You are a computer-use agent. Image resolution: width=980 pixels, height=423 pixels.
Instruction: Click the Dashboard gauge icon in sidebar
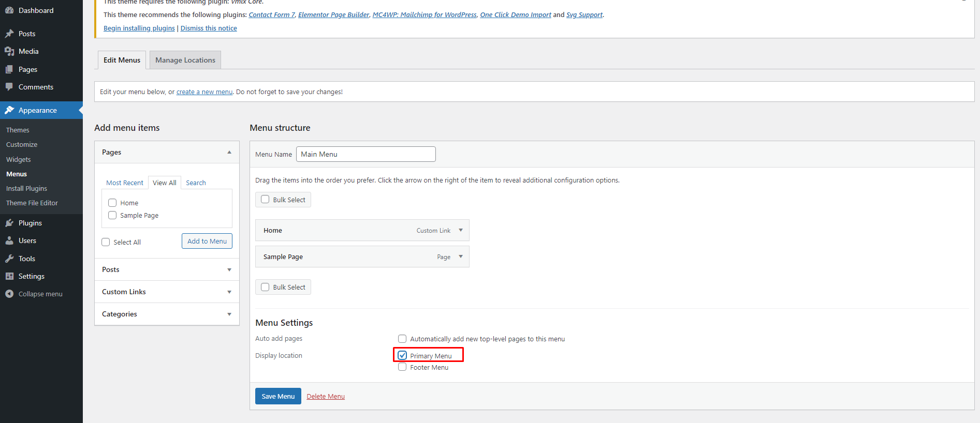pyautogui.click(x=9, y=10)
